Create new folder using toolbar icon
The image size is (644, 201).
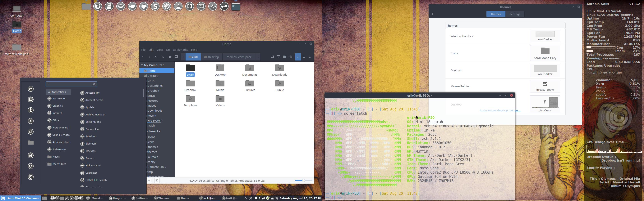(284, 57)
